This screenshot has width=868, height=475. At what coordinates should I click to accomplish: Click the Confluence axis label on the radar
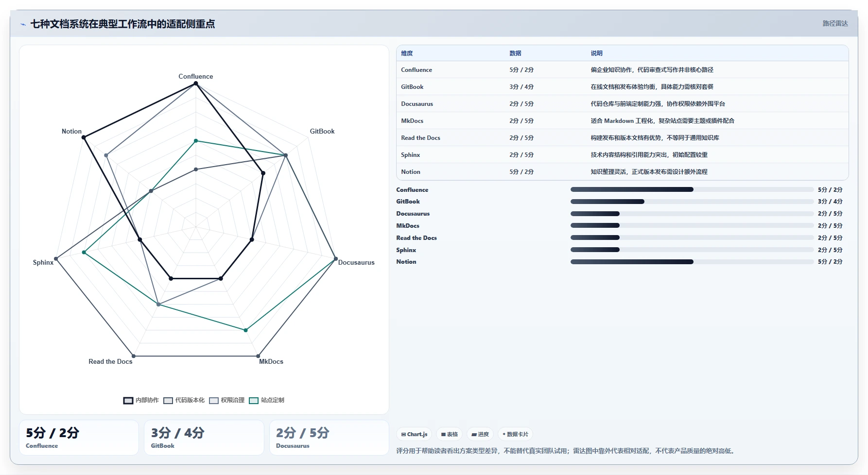point(196,76)
